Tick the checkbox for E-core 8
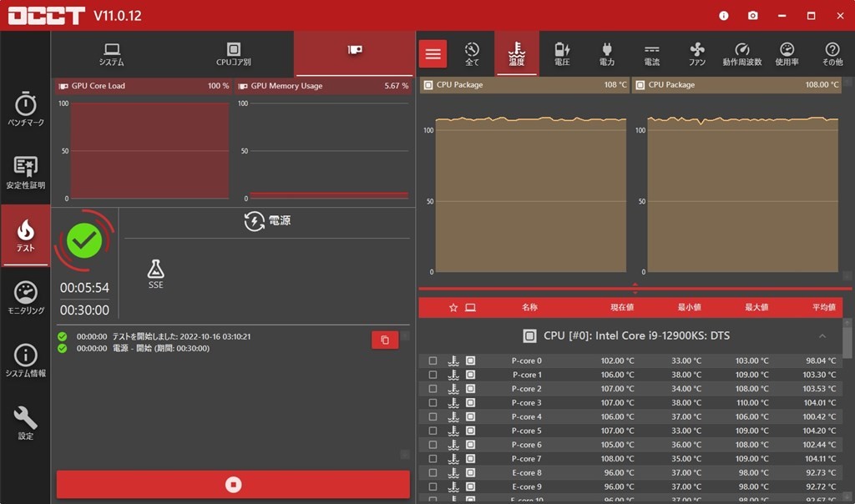Viewport: 855px width, 504px height. point(433,473)
